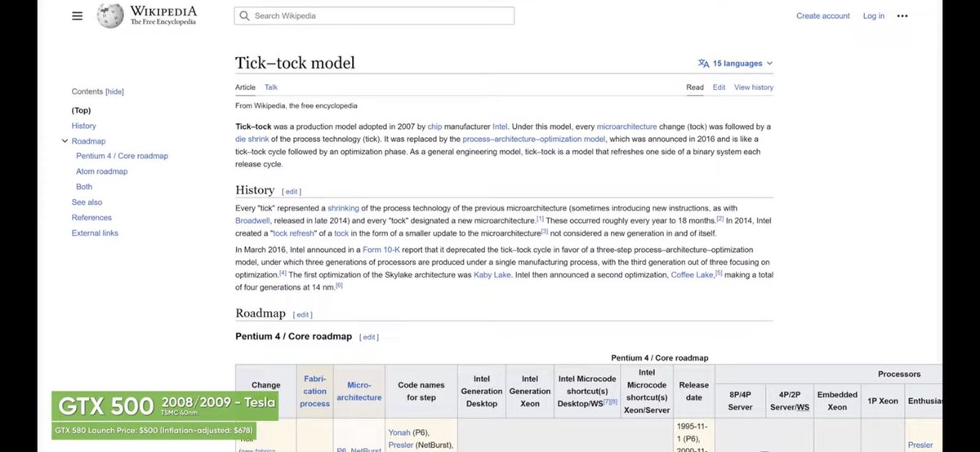
Task: Click the Wikipedia globe logo
Action: (x=110, y=16)
